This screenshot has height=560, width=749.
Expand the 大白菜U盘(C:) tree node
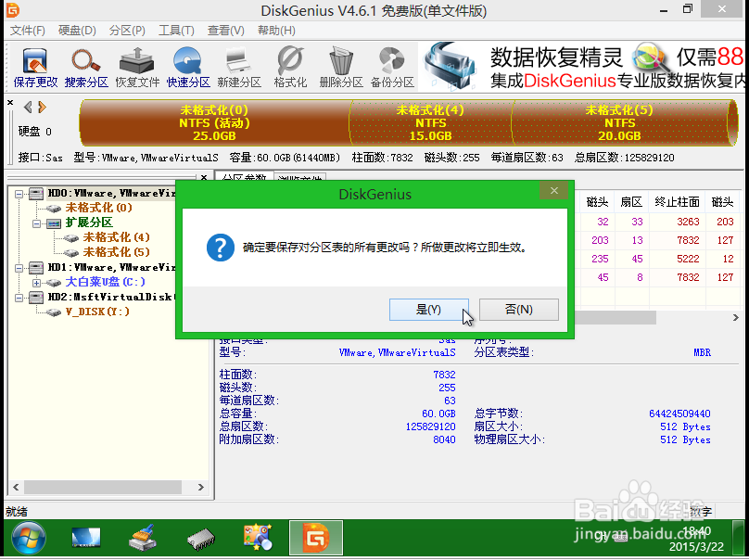[36, 283]
